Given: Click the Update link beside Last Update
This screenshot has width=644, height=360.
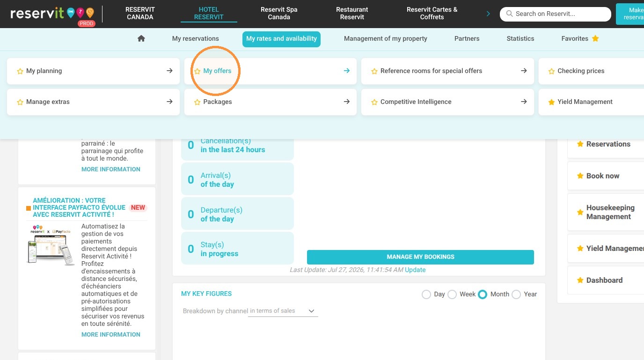Looking at the screenshot, I should [415, 270].
